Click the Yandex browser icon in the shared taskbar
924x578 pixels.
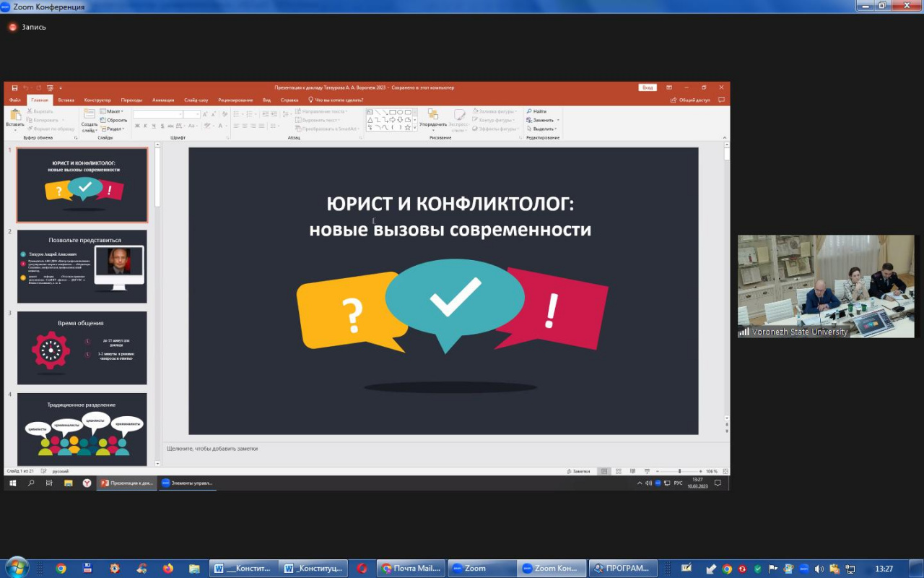(x=87, y=483)
